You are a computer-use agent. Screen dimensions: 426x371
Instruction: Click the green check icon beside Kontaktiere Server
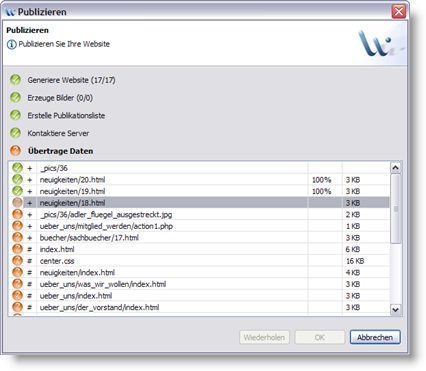tap(15, 133)
